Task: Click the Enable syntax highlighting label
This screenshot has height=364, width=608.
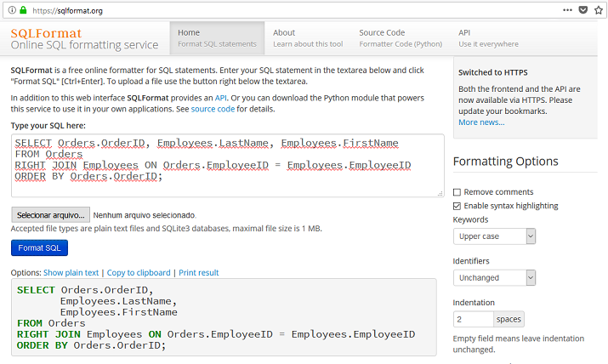Action: (x=511, y=206)
